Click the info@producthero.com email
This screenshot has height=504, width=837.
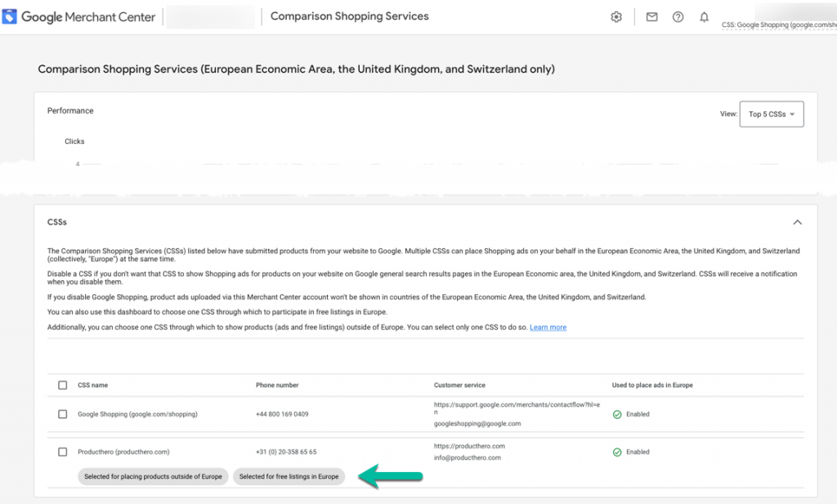(x=467, y=458)
